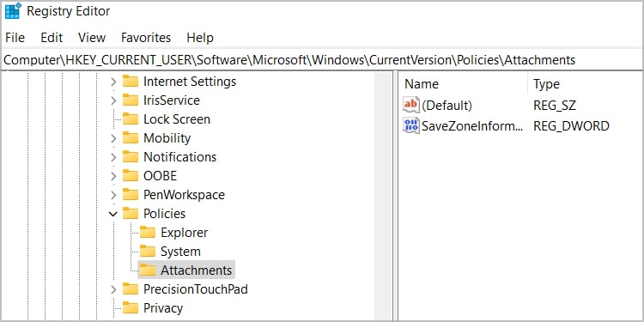Click the SaveZoneInformation DWORD value icon
This screenshot has width=644, height=322.
(x=411, y=125)
